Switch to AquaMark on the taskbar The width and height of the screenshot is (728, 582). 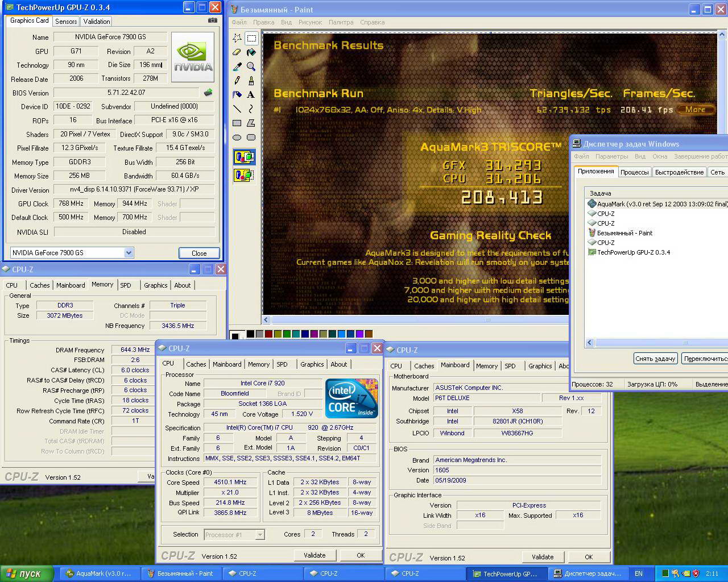99,573
